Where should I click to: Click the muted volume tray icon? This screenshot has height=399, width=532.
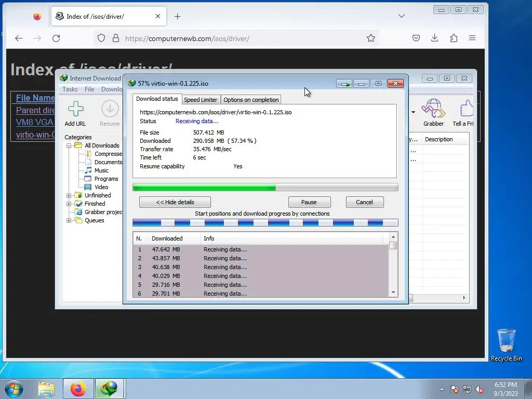[480, 389]
